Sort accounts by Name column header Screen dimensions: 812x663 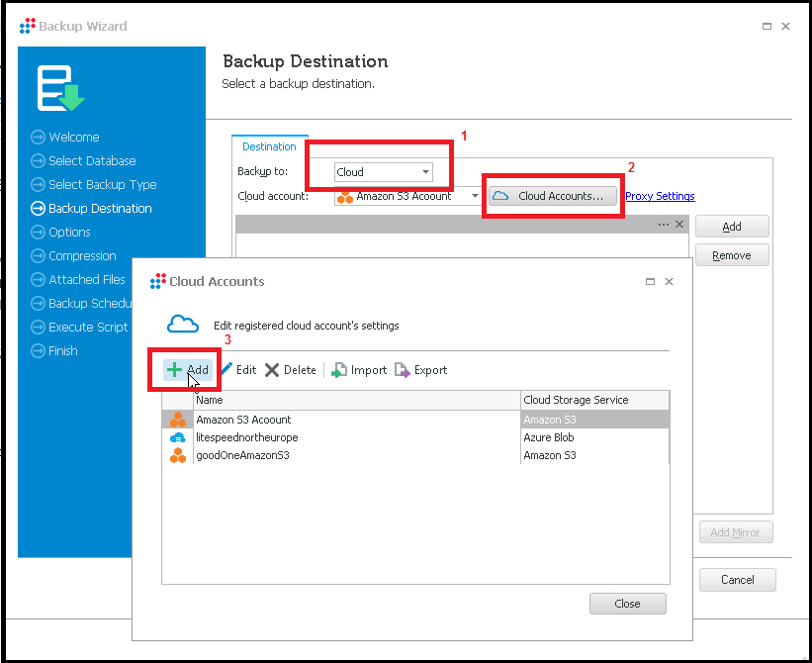356,400
